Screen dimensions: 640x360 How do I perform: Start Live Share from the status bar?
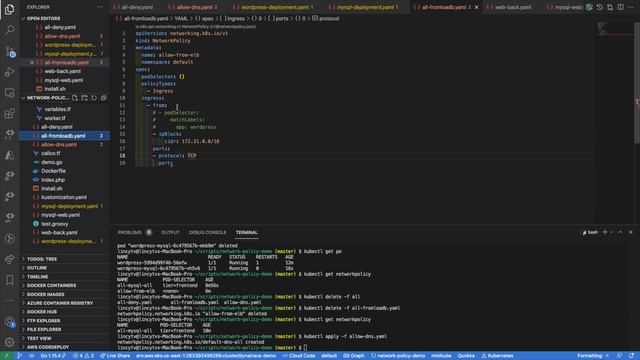115,356
